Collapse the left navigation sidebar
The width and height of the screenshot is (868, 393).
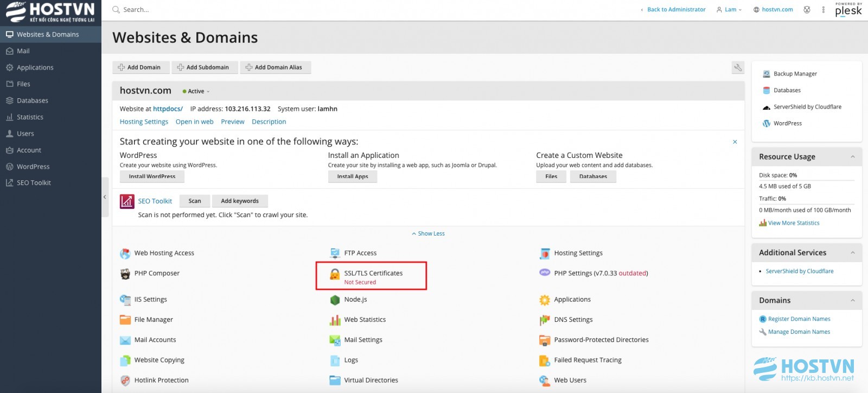[105, 197]
